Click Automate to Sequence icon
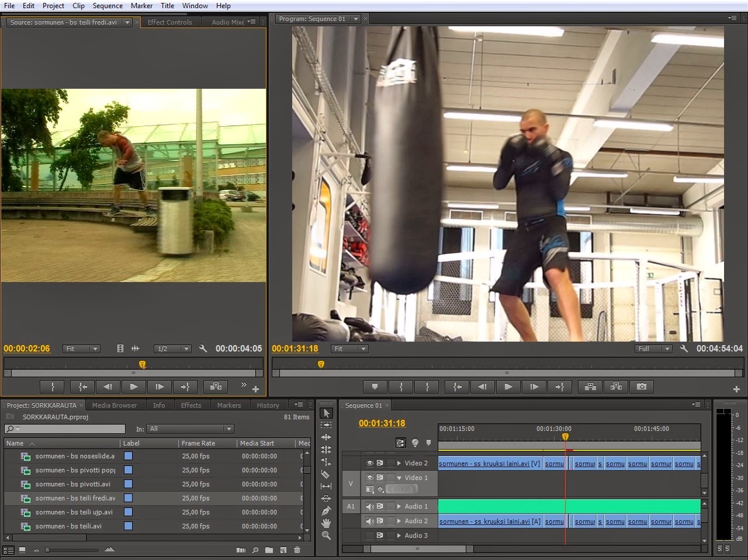748x560 pixels. coord(241,550)
